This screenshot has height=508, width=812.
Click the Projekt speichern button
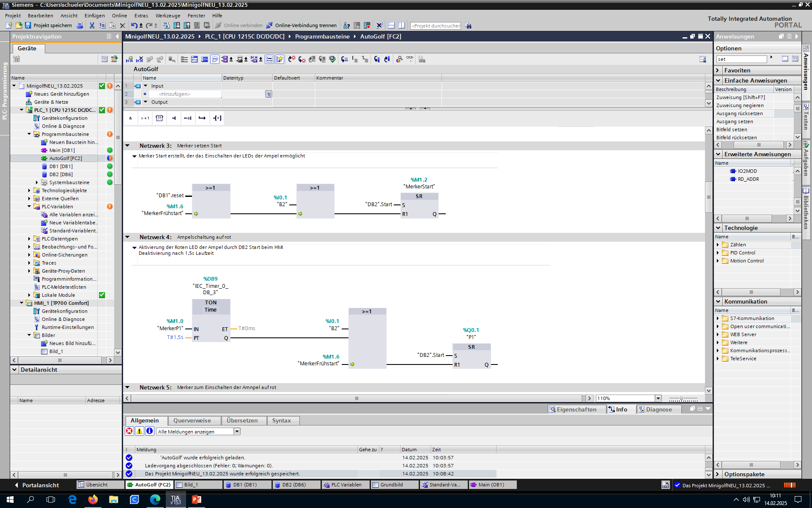tap(52, 25)
